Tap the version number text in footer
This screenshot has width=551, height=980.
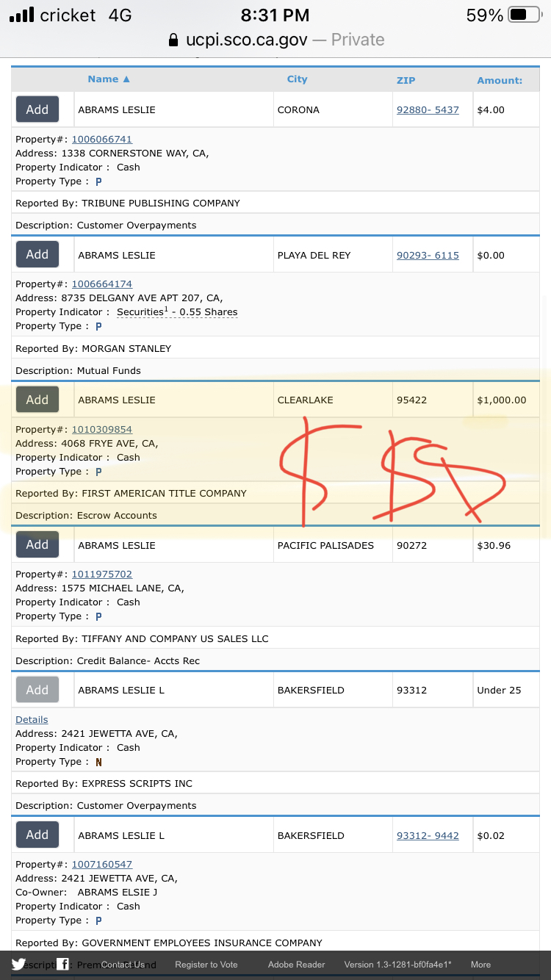397,965
